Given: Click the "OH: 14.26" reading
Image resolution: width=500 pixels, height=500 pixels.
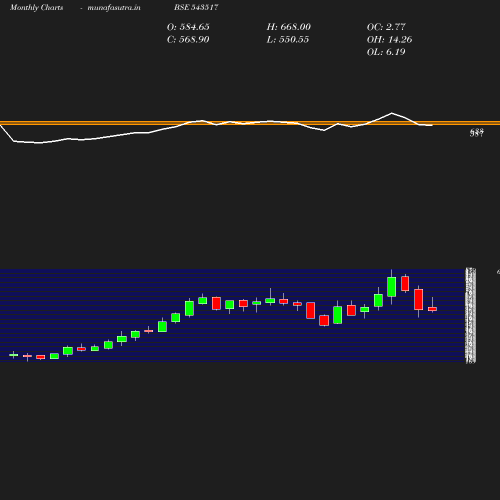Looking at the screenshot, I should pos(389,40).
